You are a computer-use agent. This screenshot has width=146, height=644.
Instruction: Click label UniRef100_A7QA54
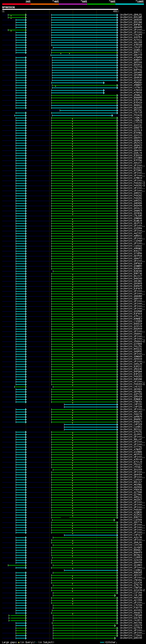point(131,58)
